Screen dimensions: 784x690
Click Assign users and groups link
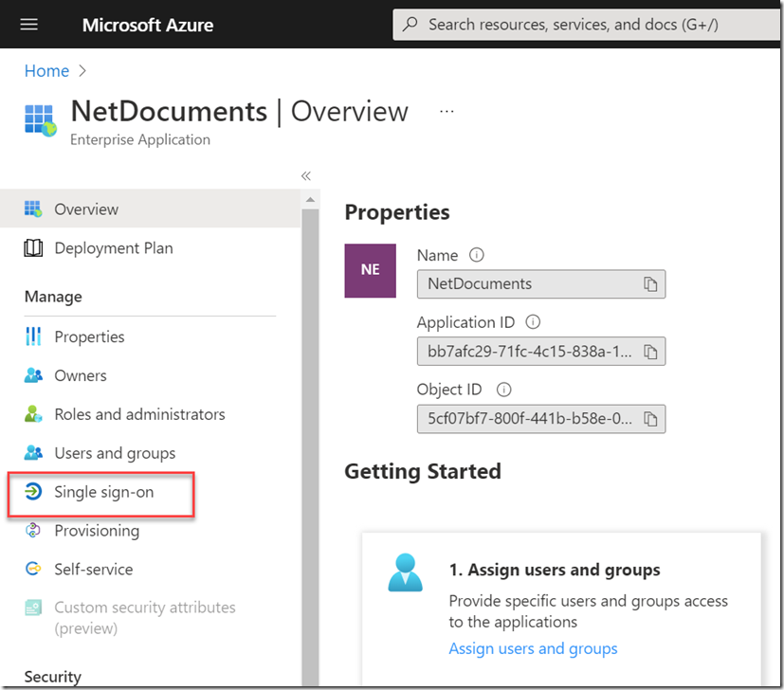(533, 648)
